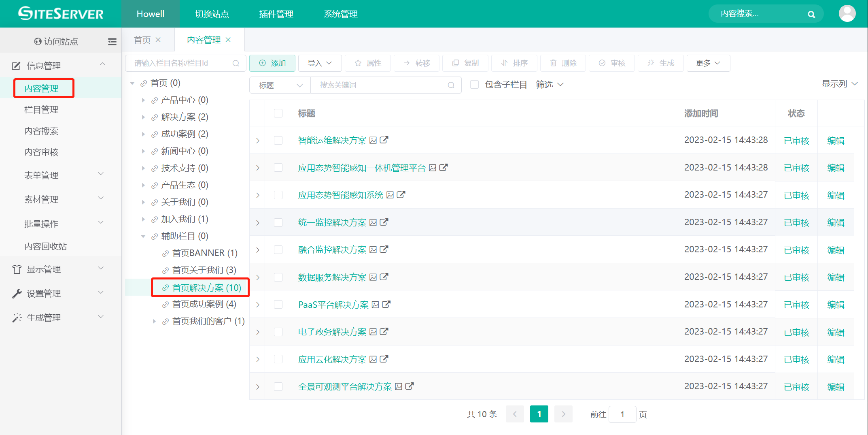
Task: Check the 包含子栏目 checkbox
Action: click(x=475, y=85)
